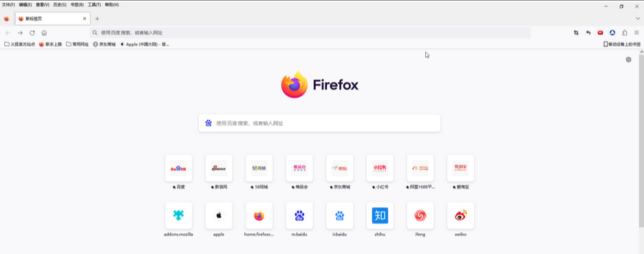
Task: Open the ifeng shortcut tile
Action: coord(420,215)
